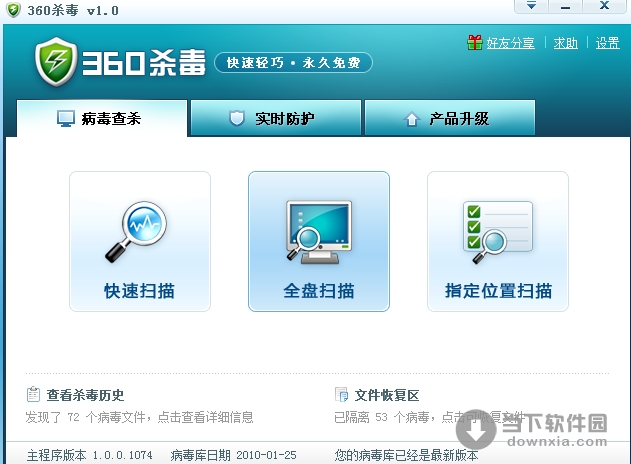Screen dimensions: 631x464
Task: Open the 设置 settings link
Action: click(x=607, y=43)
